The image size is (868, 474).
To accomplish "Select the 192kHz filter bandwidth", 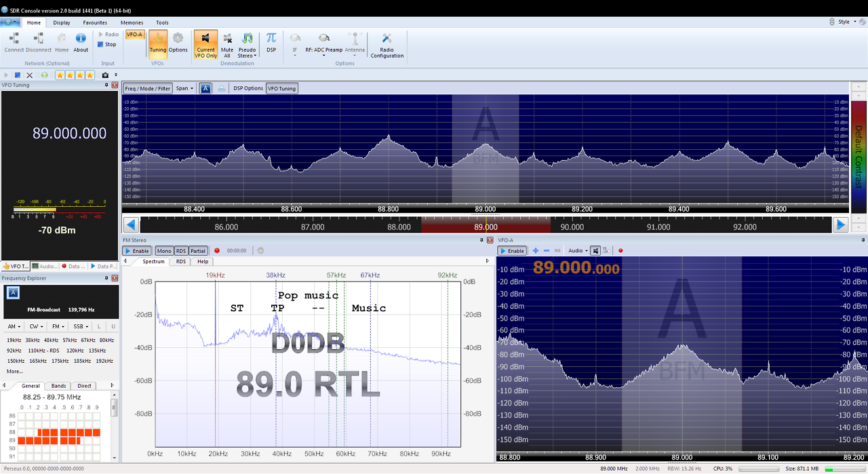I will [104, 361].
